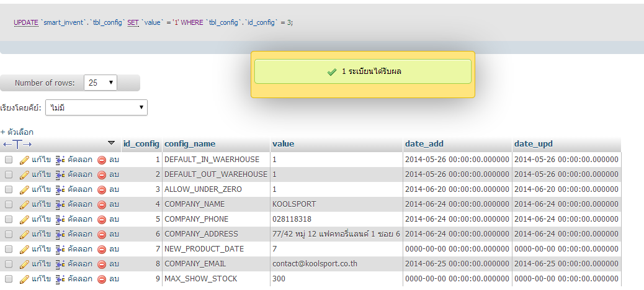The width and height of the screenshot is (644, 290).
Task: Check the box for DEFAULT_IN_WAERHOUSE row
Action: pyautogui.click(x=9, y=160)
